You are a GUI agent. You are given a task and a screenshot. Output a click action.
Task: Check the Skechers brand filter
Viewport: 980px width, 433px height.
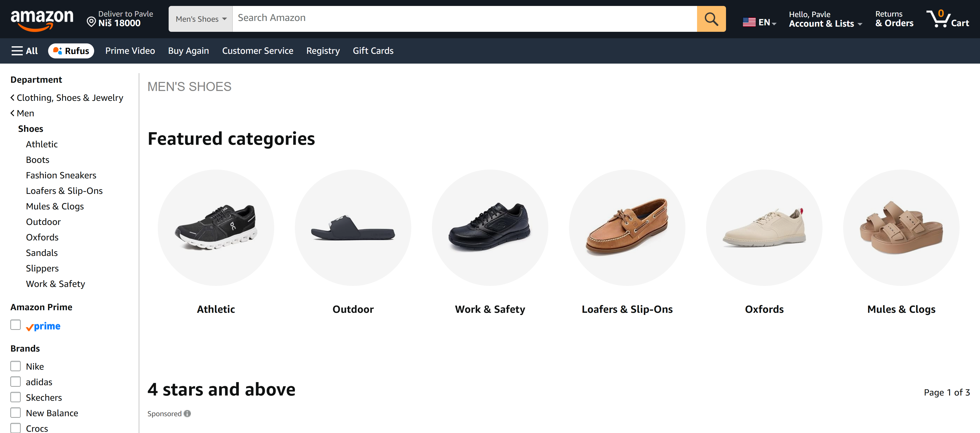pos(15,397)
